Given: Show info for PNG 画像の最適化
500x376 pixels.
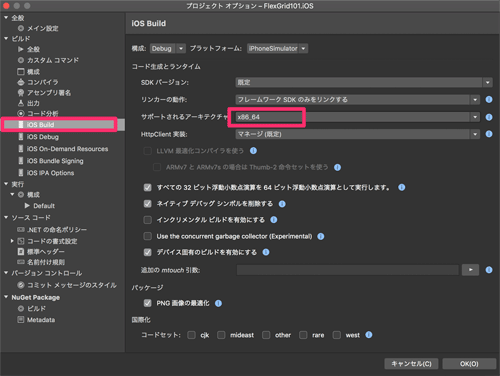Looking at the screenshot, I should (218, 303).
